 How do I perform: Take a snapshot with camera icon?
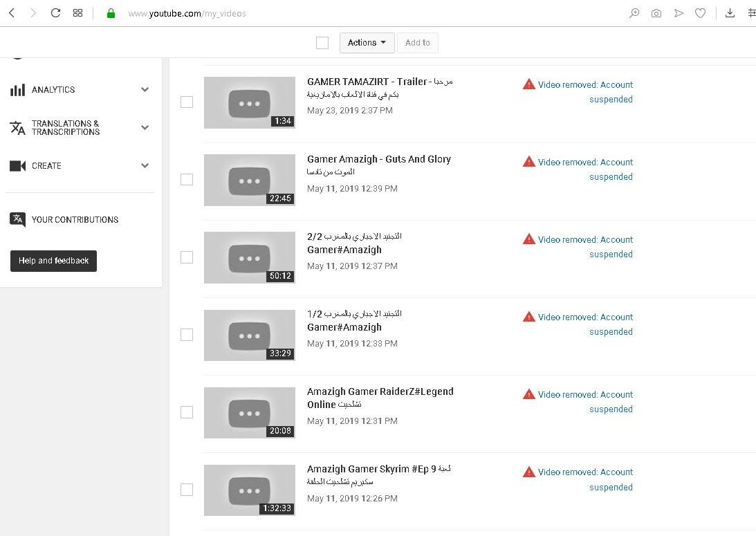[x=656, y=14]
